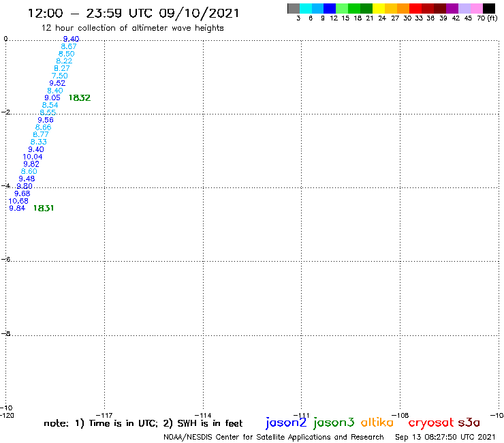Click the wave height value '8.50'
504x443 pixels.
click(x=66, y=54)
